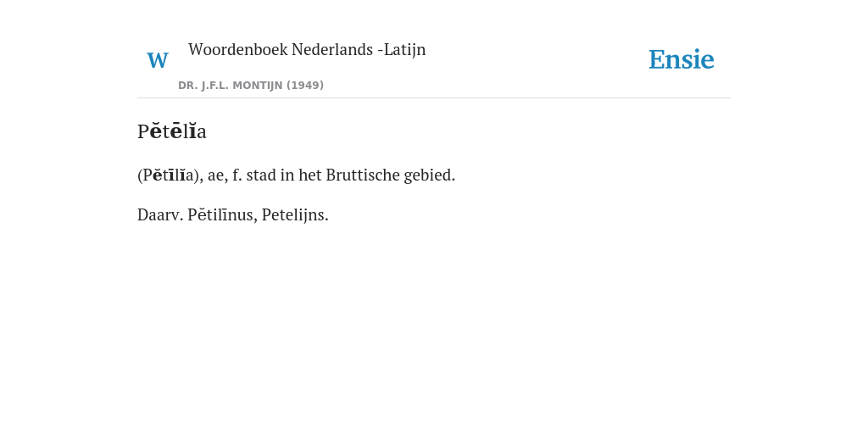Open the Ensie logo homepage link
This screenshot has height=434, width=868.
point(682,59)
